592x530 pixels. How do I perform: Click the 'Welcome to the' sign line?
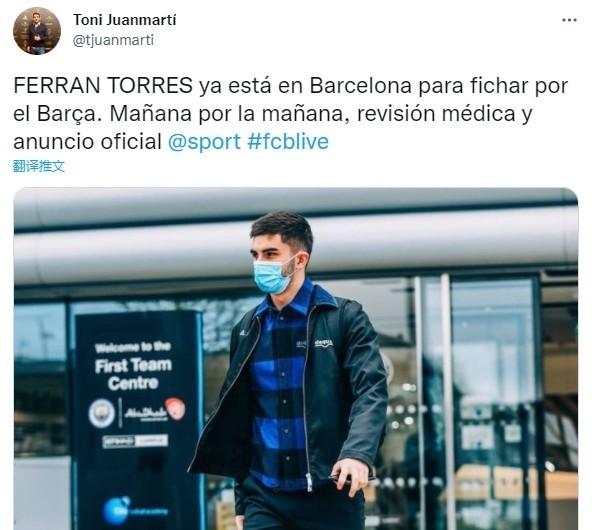pos(133,347)
